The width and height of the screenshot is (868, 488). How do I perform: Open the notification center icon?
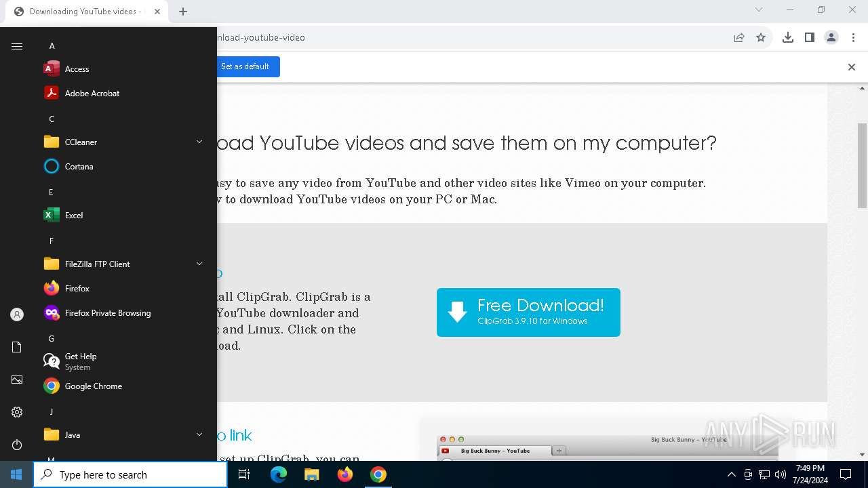[x=846, y=474]
